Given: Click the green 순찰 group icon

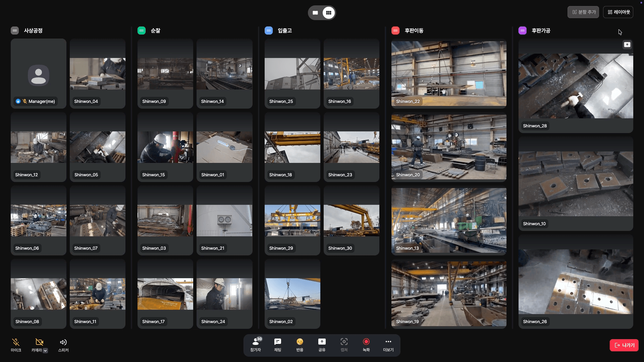Looking at the screenshot, I should coord(142,31).
